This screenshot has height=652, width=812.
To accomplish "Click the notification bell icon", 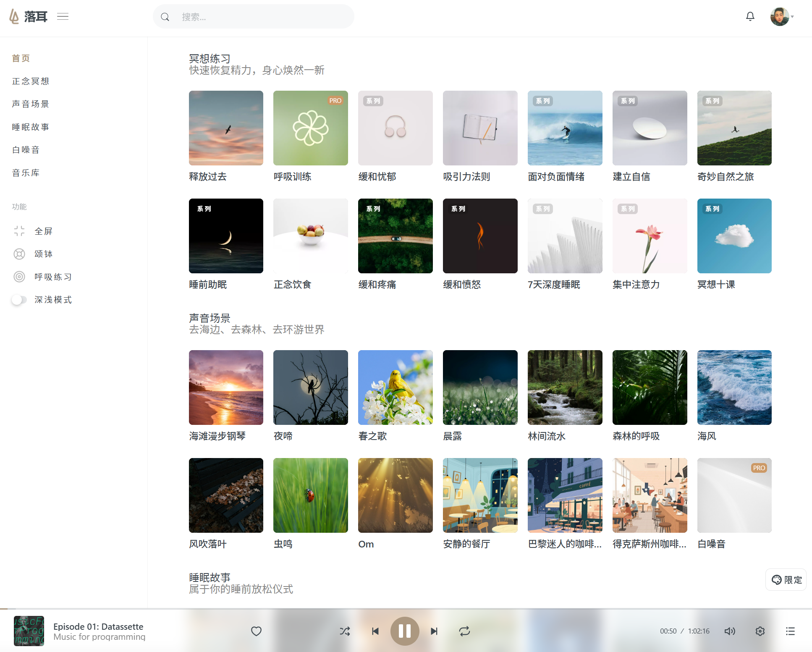I will (x=750, y=16).
